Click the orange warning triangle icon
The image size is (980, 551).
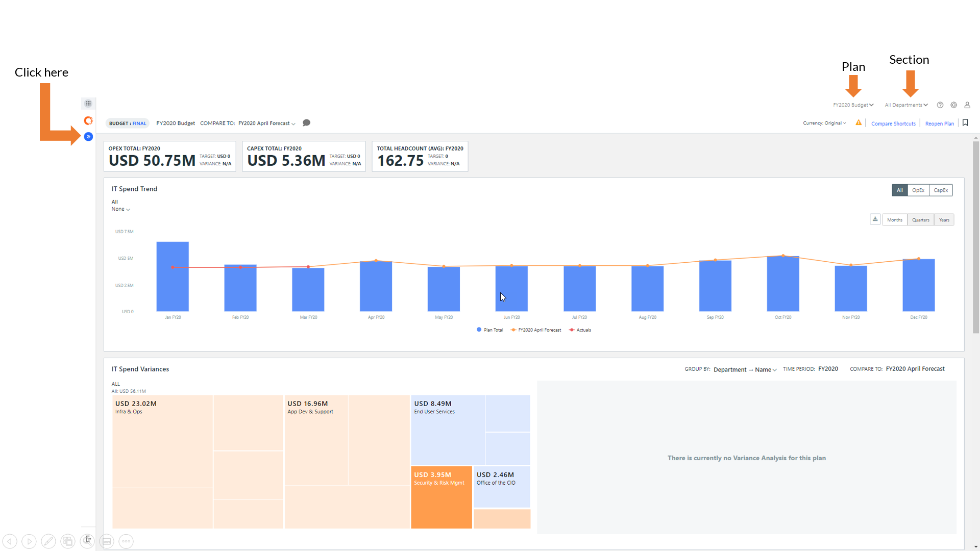pos(859,123)
